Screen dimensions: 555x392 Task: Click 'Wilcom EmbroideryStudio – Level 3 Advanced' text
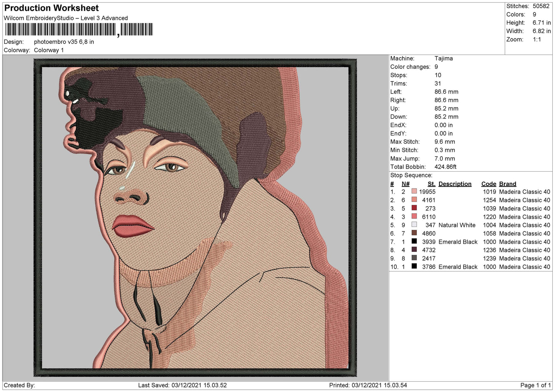(66, 18)
